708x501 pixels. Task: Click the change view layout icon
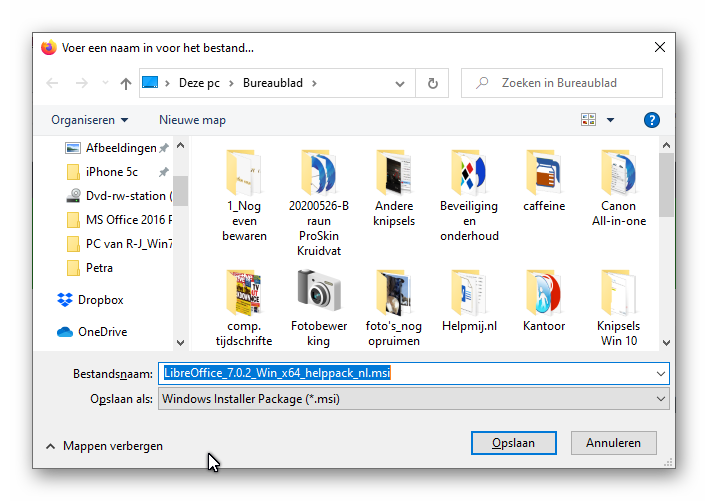tap(588, 120)
